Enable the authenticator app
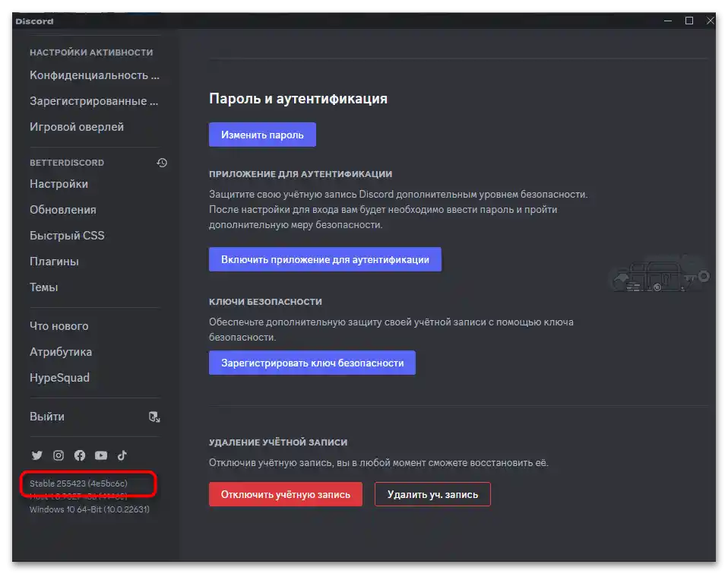Image resolution: width=728 pixels, height=574 pixels. 325,258
